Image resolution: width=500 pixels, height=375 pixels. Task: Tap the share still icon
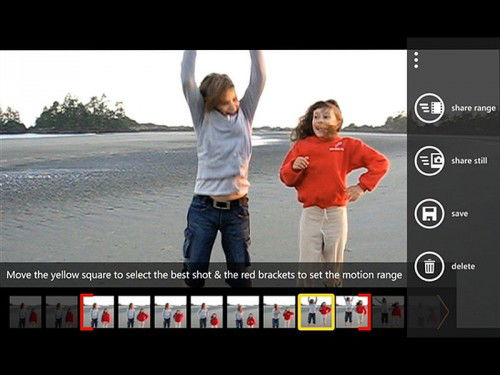click(429, 161)
